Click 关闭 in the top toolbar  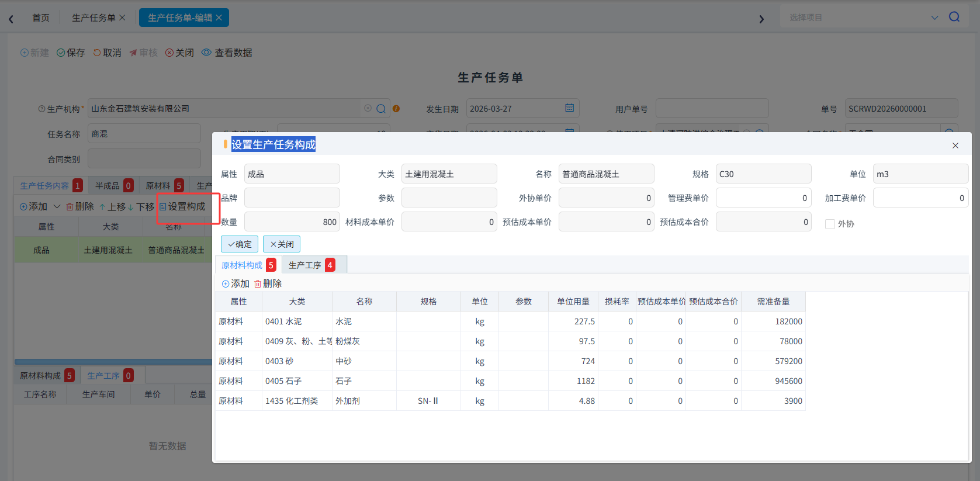tap(179, 53)
